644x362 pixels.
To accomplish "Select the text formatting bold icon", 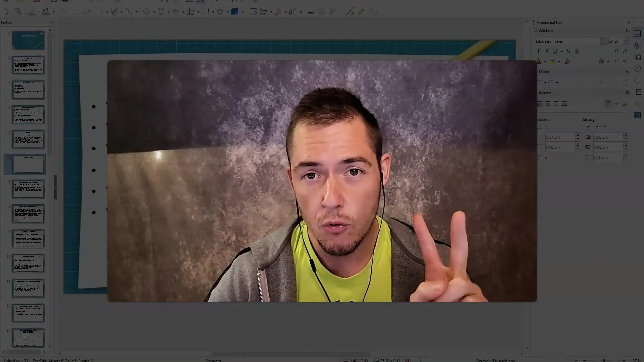I will click(539, 51).
